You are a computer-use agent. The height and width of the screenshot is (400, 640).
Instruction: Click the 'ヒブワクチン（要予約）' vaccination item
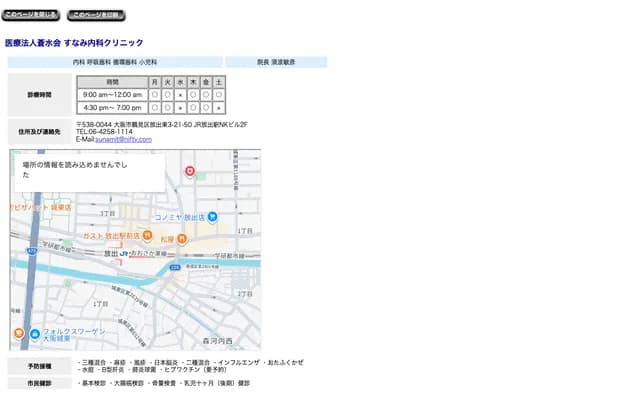pyautogui.click(x=196, y=369)
